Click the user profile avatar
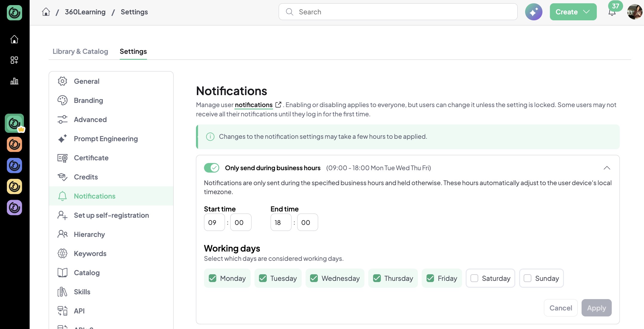The image size is (644, 329). click(634, 12)
